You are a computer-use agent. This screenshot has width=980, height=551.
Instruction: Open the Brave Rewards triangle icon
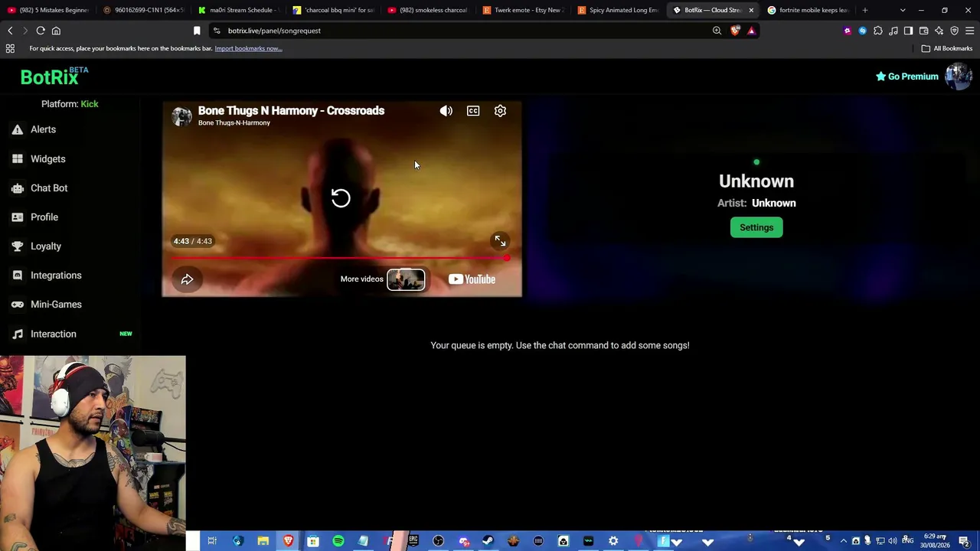(x=751, y=31)
